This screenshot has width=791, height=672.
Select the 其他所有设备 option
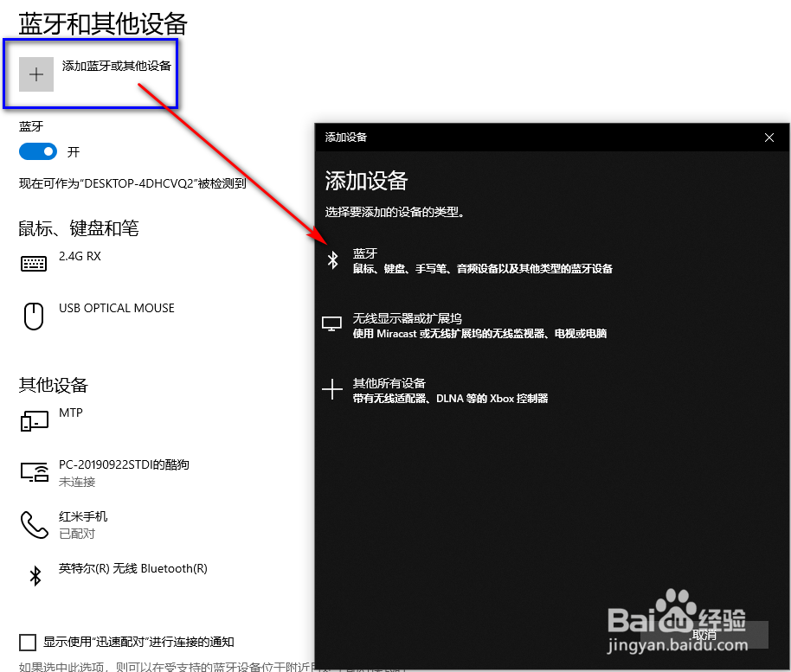(x=485, y=389)
